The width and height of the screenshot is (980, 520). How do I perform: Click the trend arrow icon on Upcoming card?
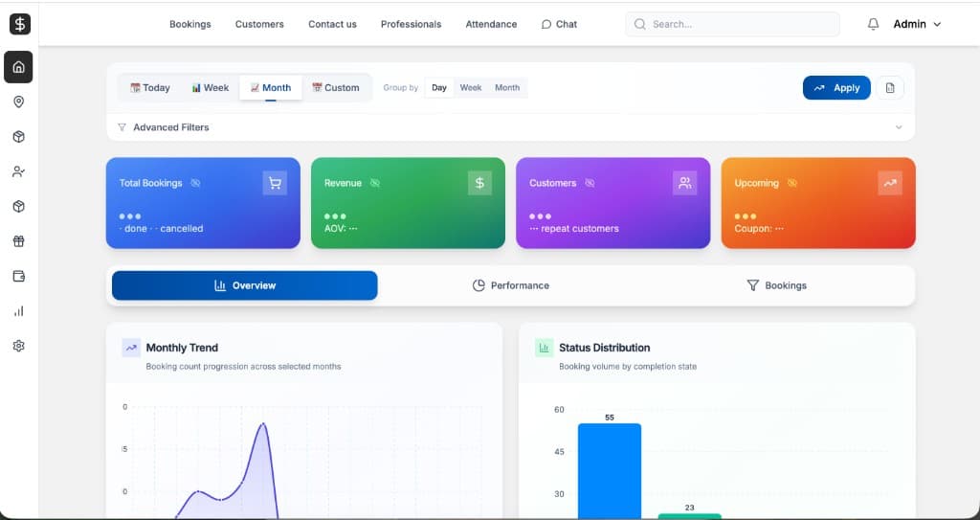[x=890, y=183]
